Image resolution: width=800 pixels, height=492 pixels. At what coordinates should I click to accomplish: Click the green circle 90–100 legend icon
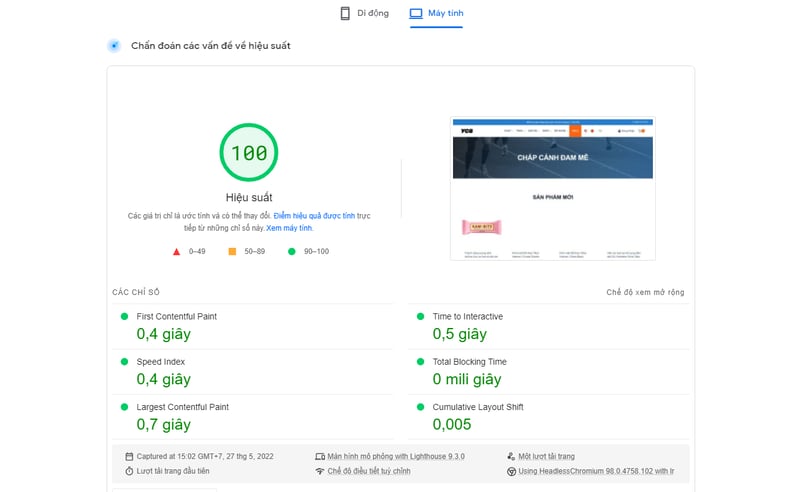tap(292, 251)
